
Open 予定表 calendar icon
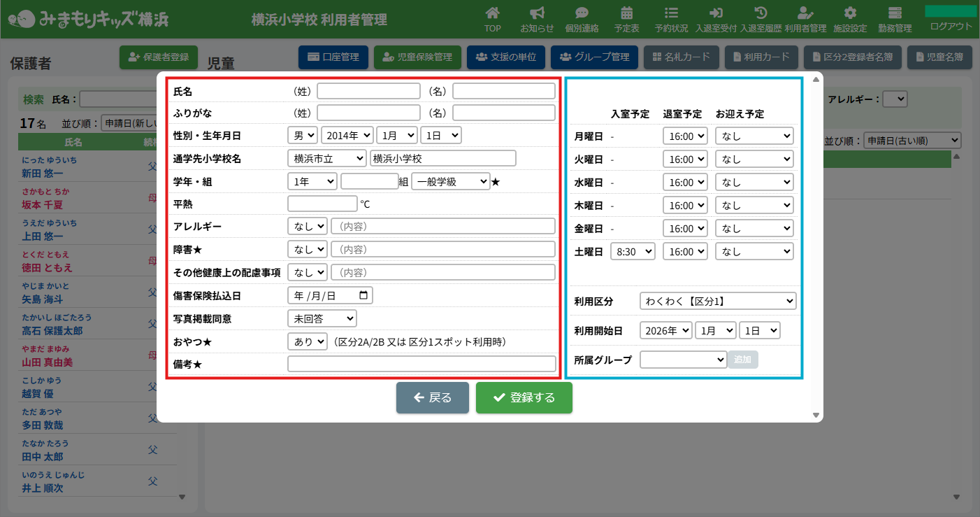[626, 13]
